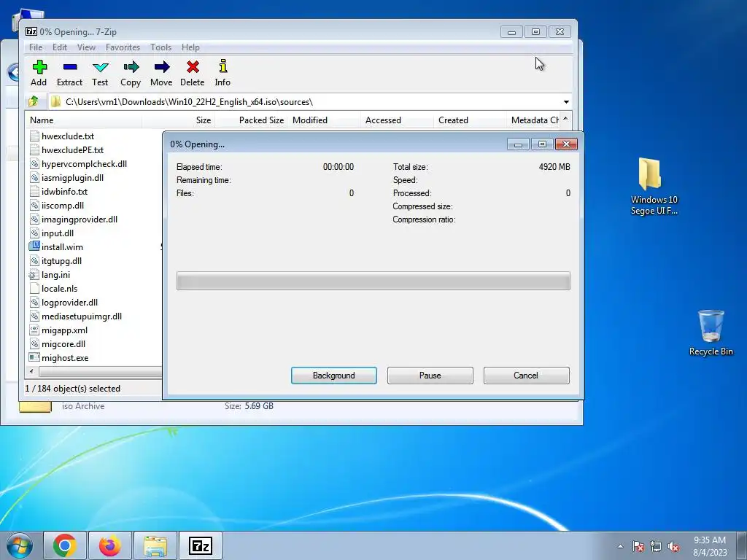This screenshot has width=747, height=560.
Task: Click the file list scroll-up arrow
Action: click(565, 119)
